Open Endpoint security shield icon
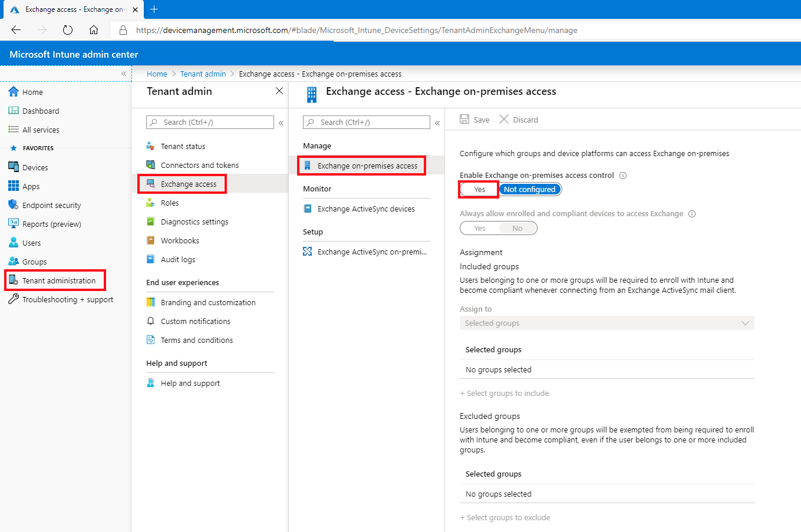Image resolution: width=801 pixels, height=532 pixels. pos(14,205)
